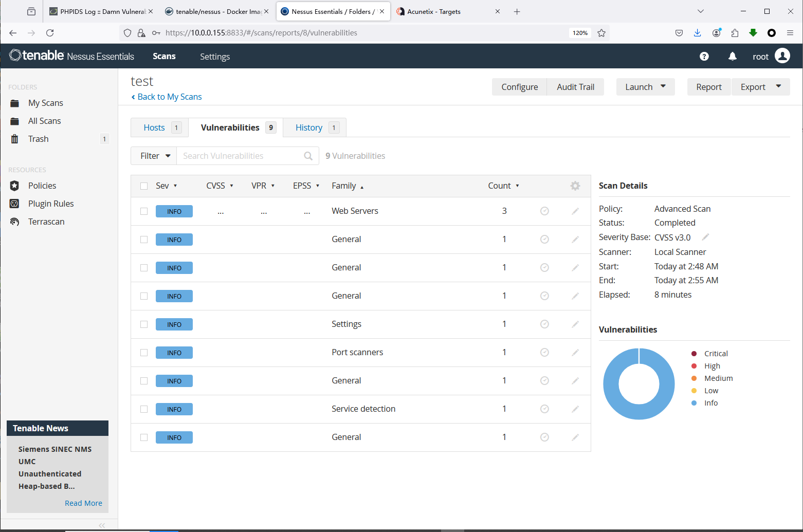The image size is (803, 532).
Task: Sort by the VPR column
Action: tap(263, 186)
